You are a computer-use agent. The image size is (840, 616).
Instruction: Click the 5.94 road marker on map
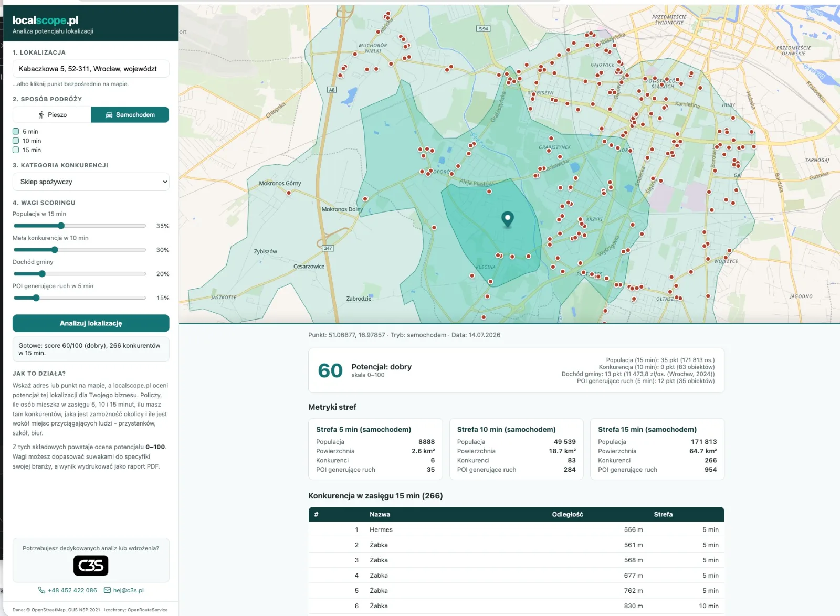[x=484, y=29]
